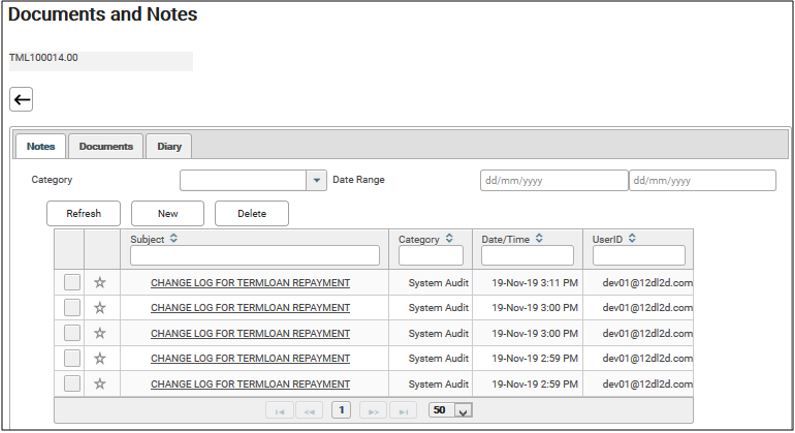The image size is (795, 433).
Task: Sort notes by UserID column
Action: point(632,239)
